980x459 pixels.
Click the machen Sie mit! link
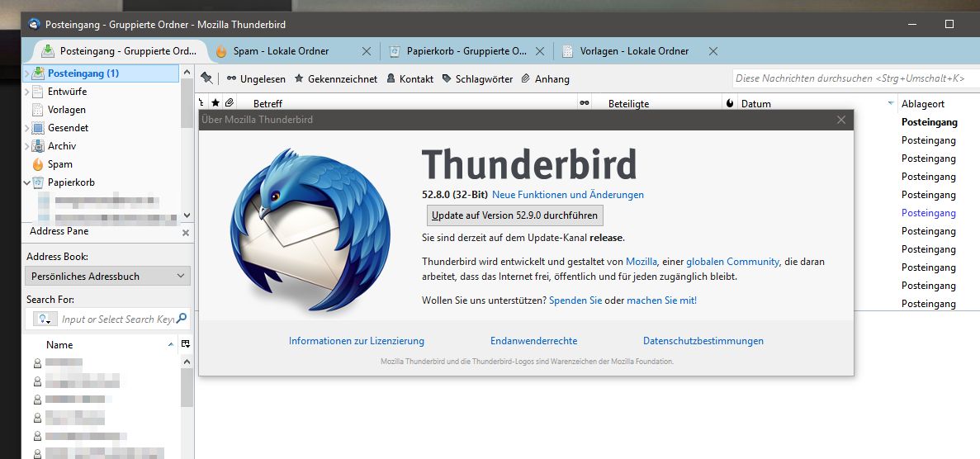(x=662, y=300)
